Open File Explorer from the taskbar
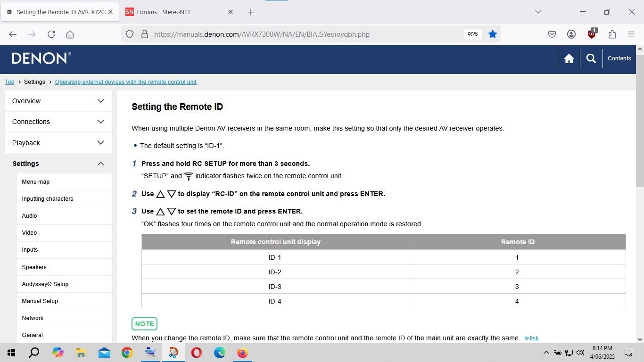Viewport: 644px width, 362px height. 81,353
